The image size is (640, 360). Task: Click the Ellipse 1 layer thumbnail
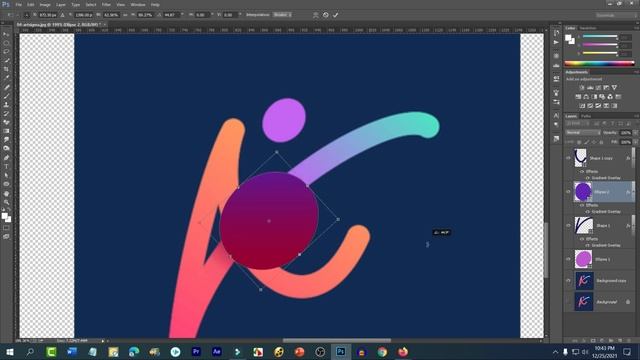coord(583,259)
